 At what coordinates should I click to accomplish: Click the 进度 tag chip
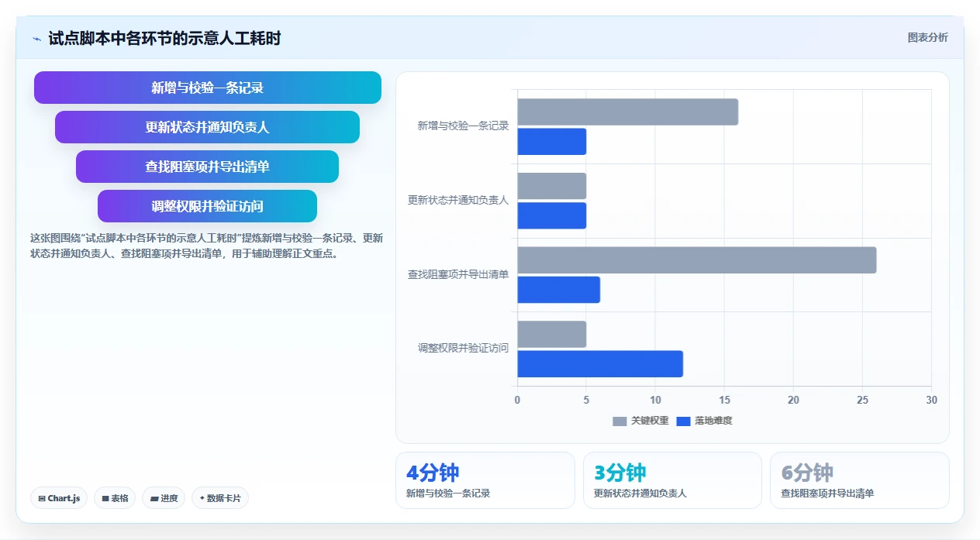164,498
